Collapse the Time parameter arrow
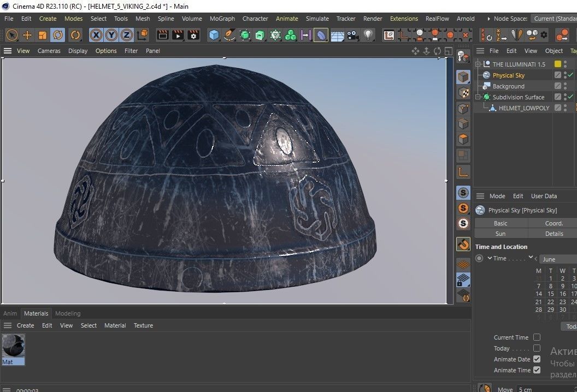 pyautogui.click(x=490, y=258)
